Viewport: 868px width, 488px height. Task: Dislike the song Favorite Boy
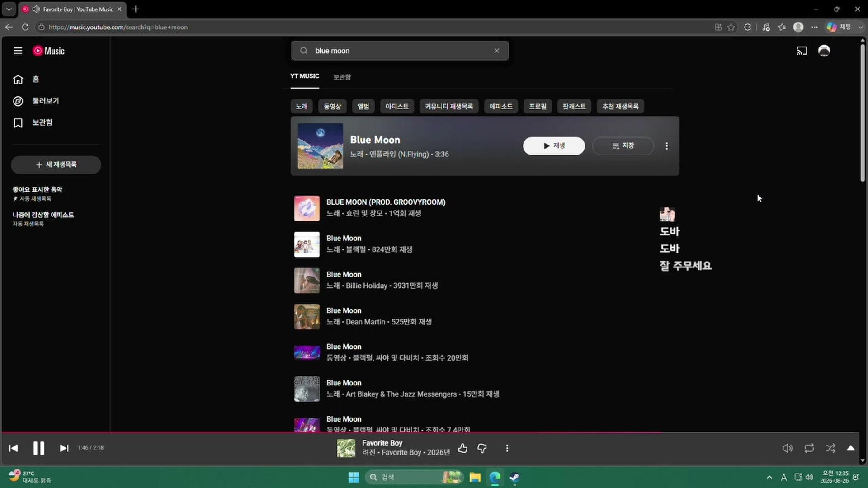[x=482, y=448]
